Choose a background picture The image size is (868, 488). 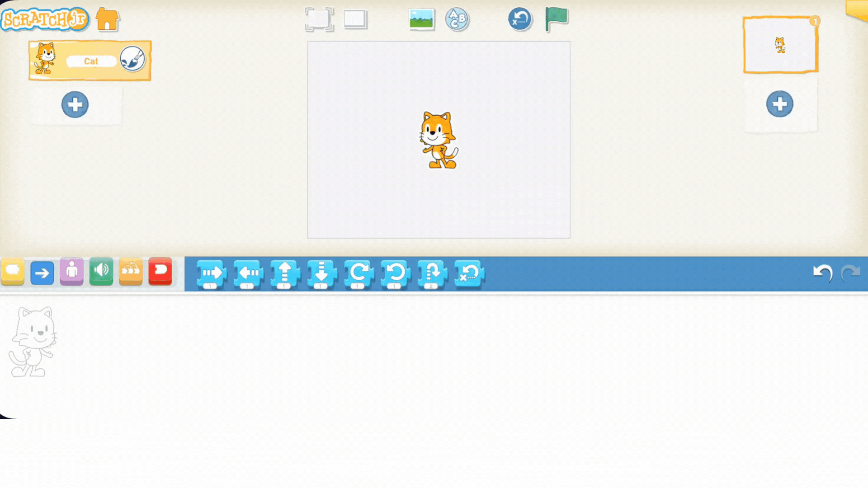pos(421,19)
